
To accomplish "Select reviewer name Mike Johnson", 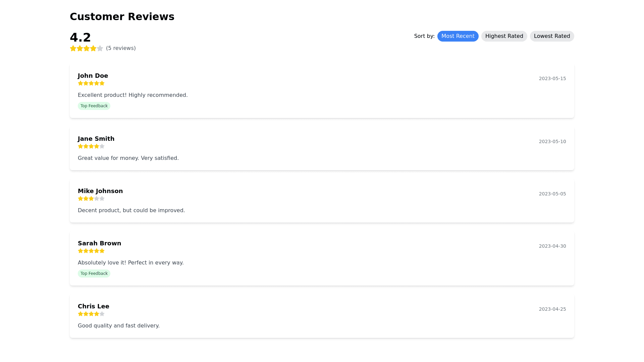I will coord(100,191).
